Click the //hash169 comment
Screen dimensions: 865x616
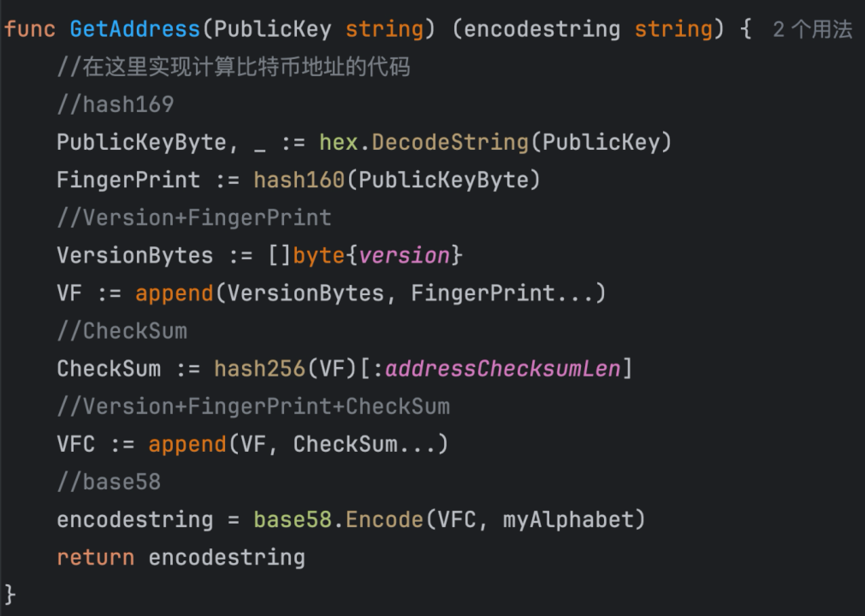pyautogui.click(x=116, y=104)
